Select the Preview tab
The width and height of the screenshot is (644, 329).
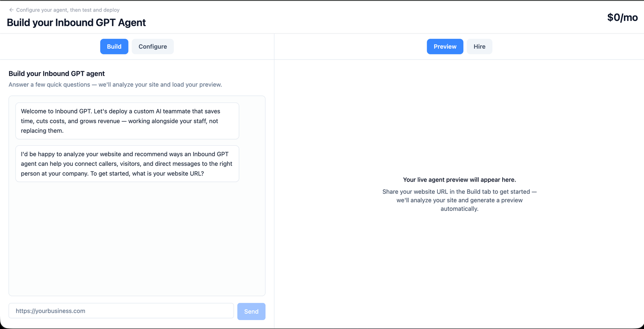pyautogui.click(x=445, y=47)
